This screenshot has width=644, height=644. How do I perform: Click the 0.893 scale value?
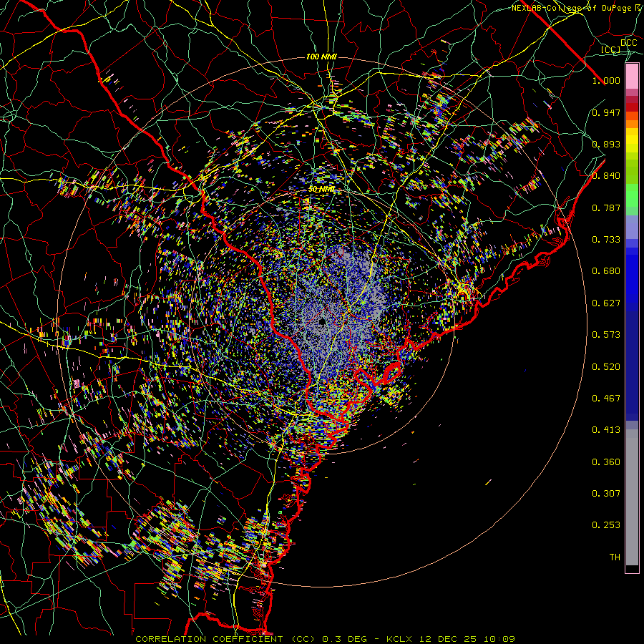pyautogui.click(x=606, y=144)
